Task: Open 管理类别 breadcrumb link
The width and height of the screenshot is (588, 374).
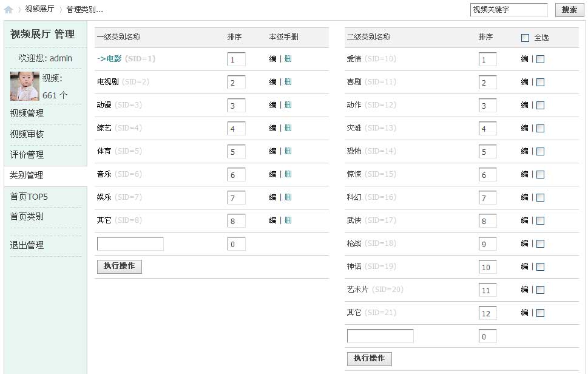Action: coord(84,10)
